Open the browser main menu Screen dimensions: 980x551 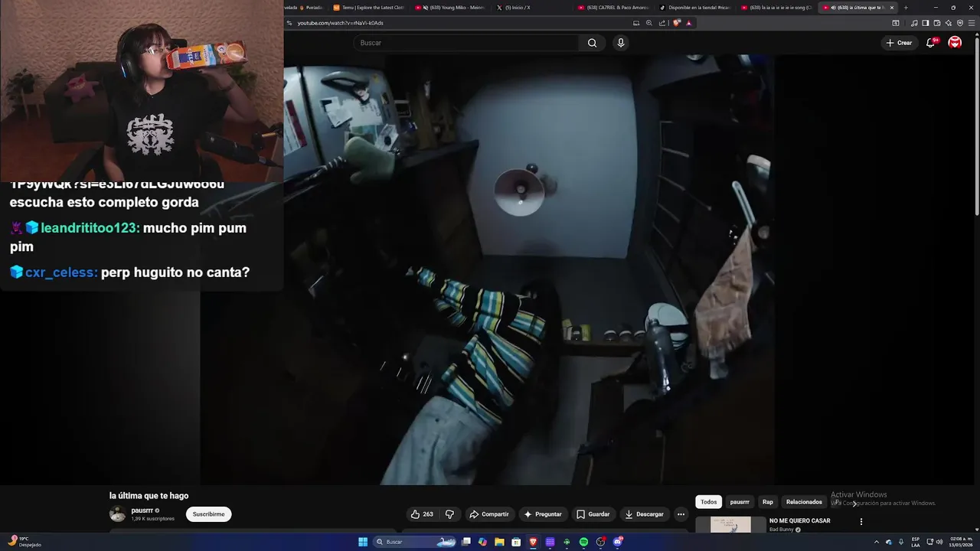972,23
